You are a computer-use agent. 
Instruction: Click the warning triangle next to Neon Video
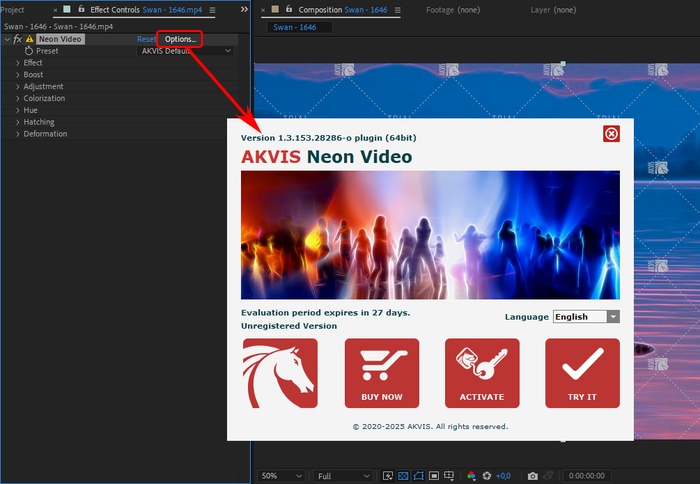pos(29,39)
